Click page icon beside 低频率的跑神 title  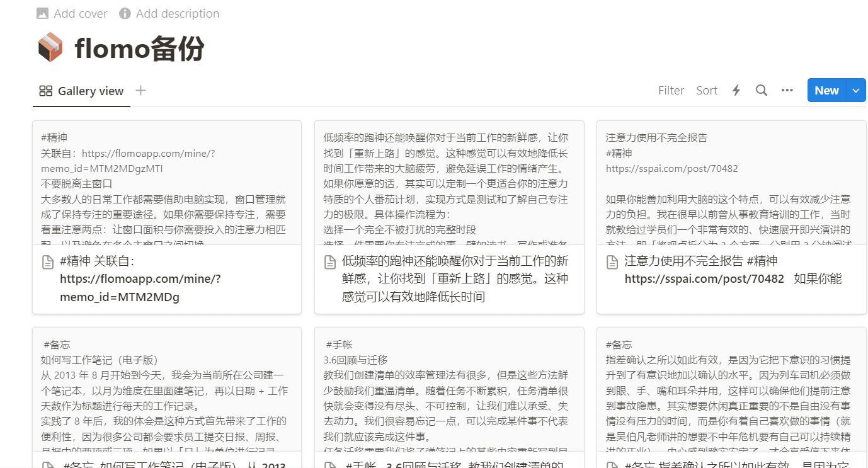(330, 261)
